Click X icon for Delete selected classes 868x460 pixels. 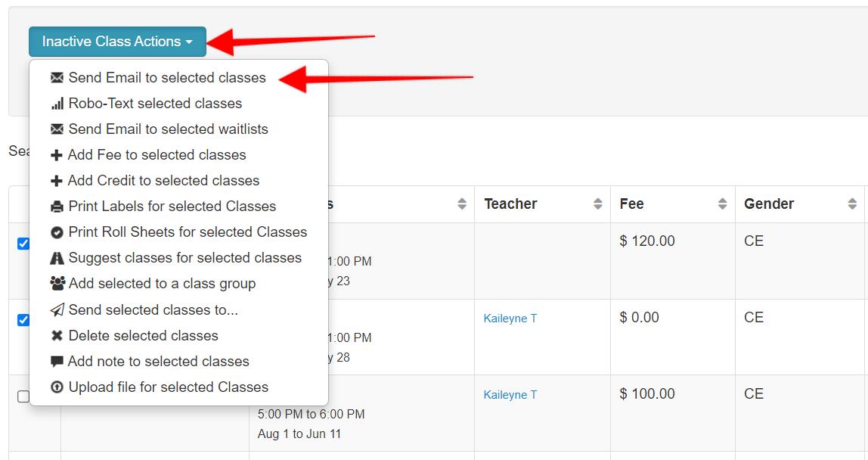click(x=57, y=336)
